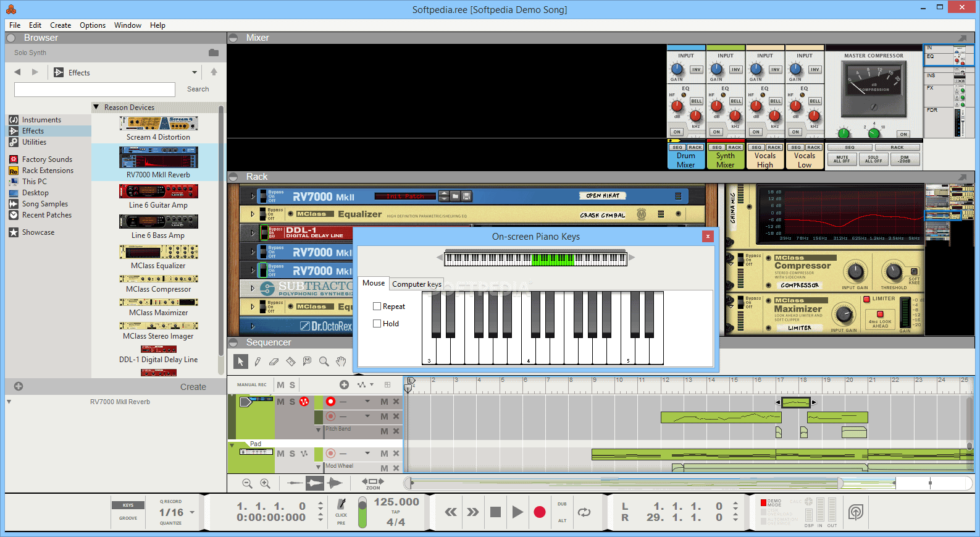
Task: Expand the Dr.OctoRex device
Action: tap(253, 326)
